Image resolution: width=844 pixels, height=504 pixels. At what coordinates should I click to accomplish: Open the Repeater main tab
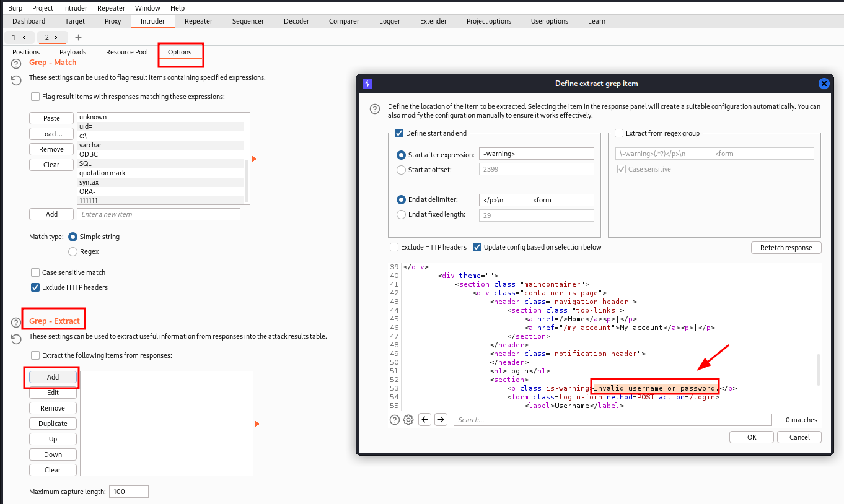coord(198,21)
